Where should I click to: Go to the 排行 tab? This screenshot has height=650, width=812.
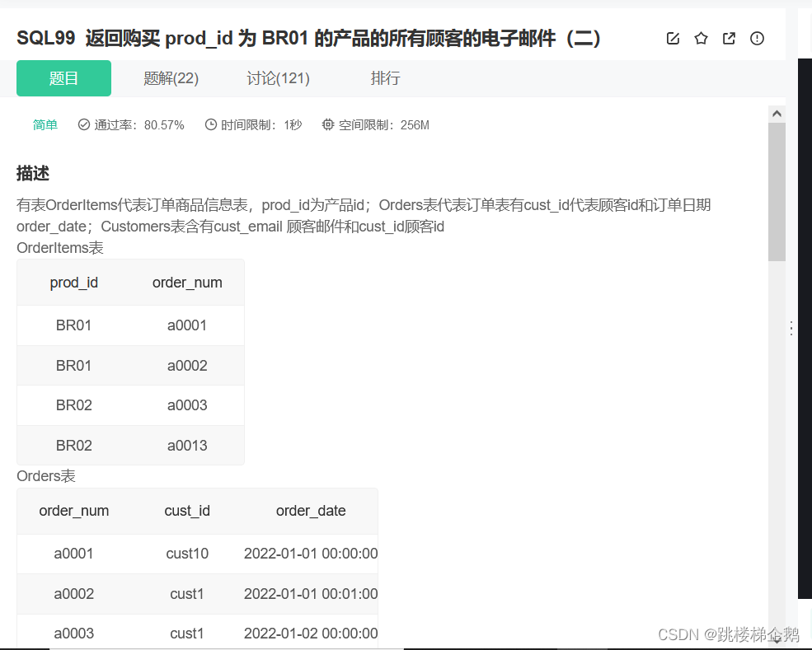pyautogui.click(x=385, y=78)
